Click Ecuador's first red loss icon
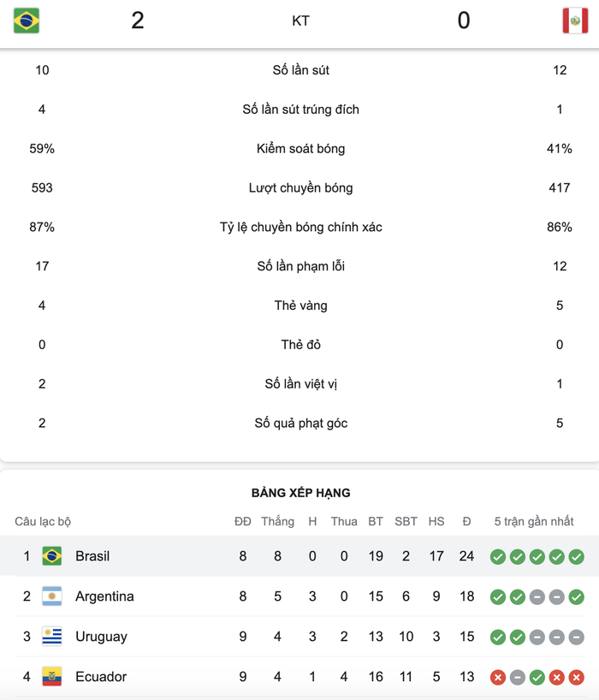Screen dimensions: 599x700 [498, 677]
